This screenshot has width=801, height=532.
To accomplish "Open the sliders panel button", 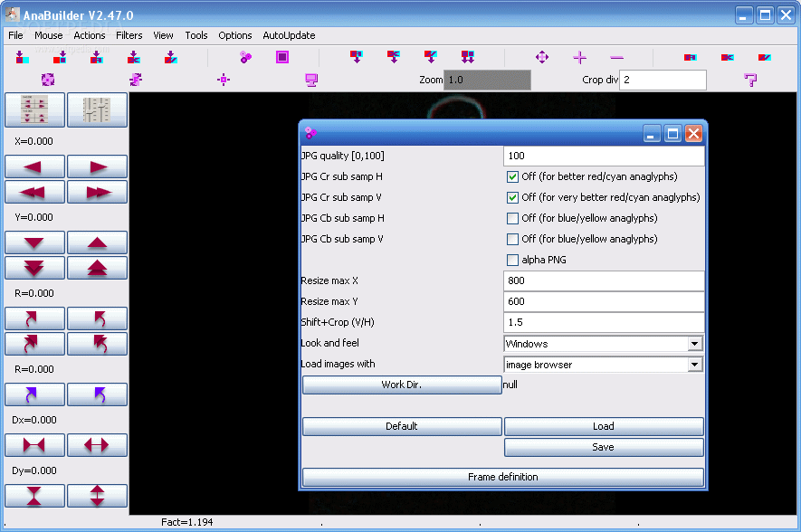I will [97, 109].
